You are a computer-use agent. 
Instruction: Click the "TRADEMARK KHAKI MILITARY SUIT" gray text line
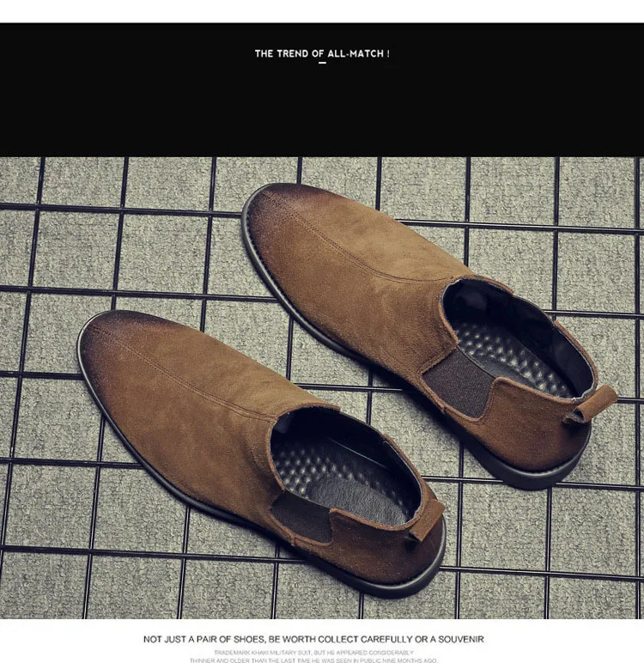[x=313, y=653]
